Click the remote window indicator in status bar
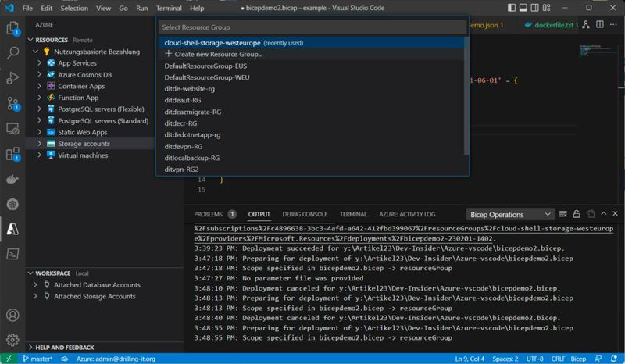 pyautogui.click(x=9, y=359)
